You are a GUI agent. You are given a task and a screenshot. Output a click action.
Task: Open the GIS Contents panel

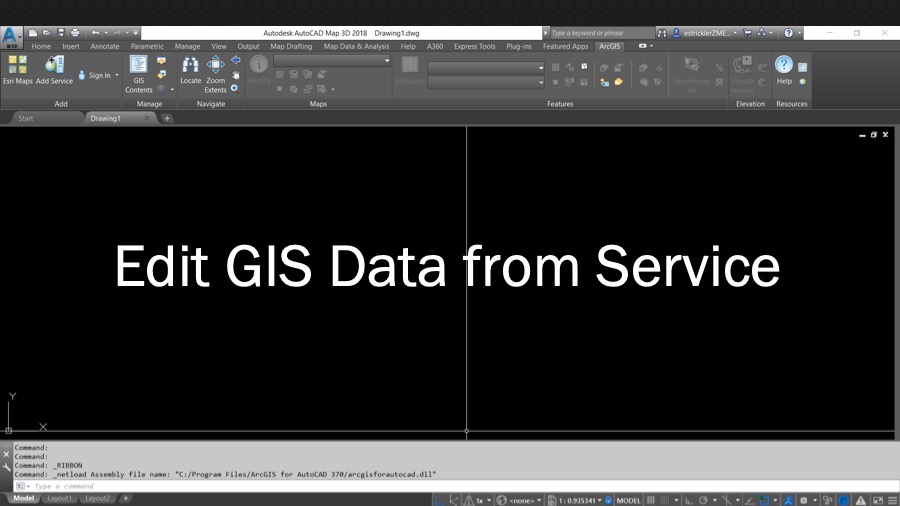(x=138, y=73)
